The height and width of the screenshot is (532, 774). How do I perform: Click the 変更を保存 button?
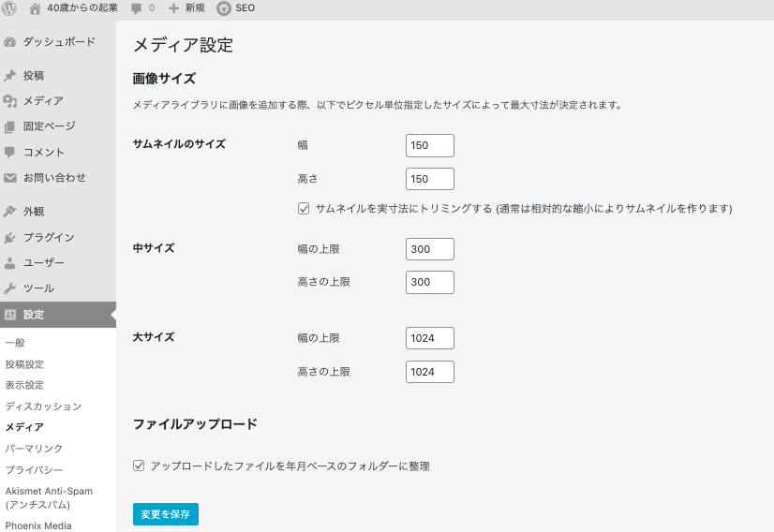(x=166, y=514)
